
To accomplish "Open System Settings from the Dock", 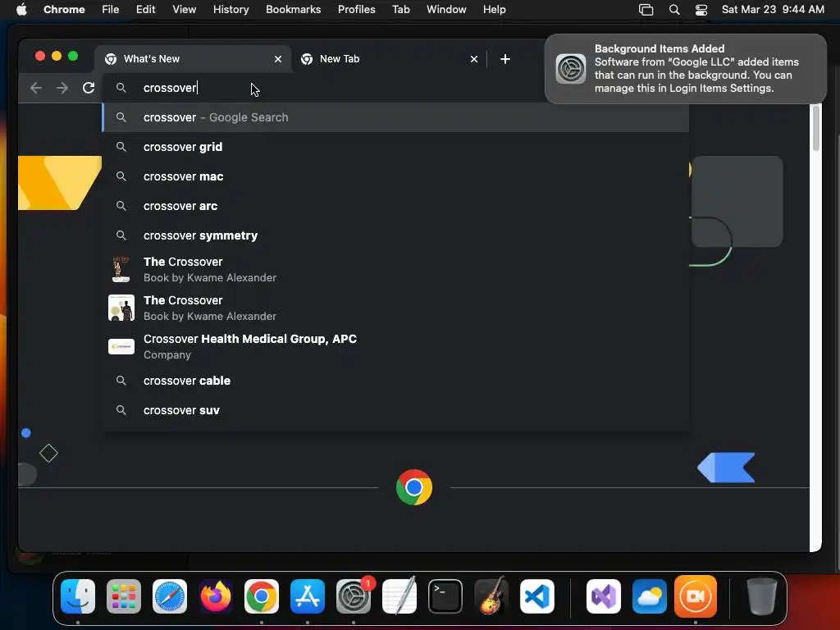I will [354, 596].
